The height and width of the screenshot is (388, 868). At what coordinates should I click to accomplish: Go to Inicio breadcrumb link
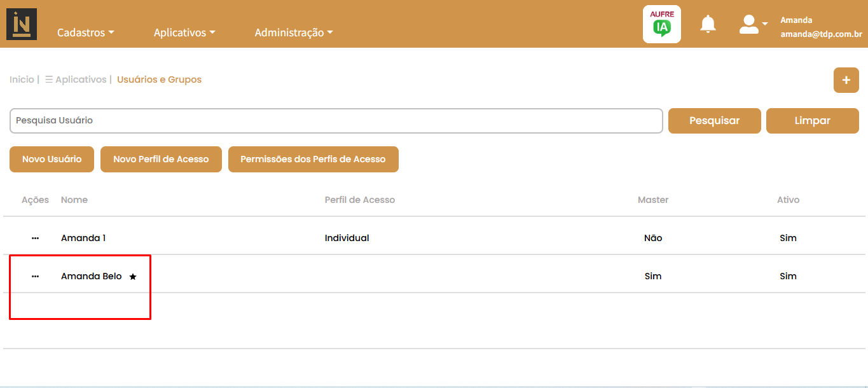[x=22, y=80]
